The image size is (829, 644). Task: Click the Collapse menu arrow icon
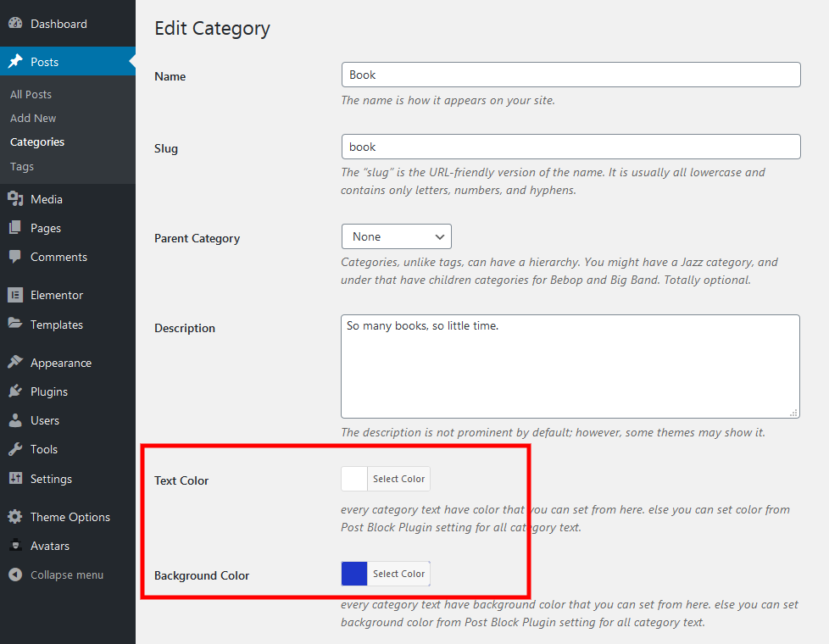15,575
